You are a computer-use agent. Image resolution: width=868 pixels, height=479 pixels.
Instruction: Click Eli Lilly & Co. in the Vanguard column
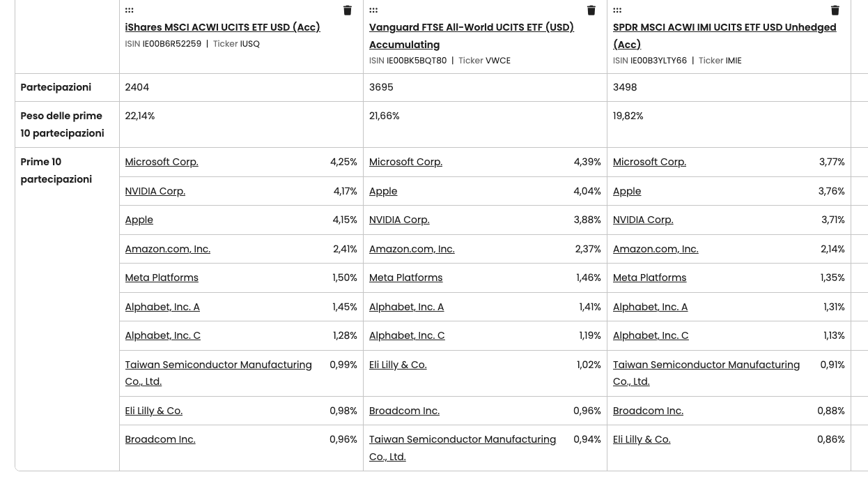click(x=397, y=365)
